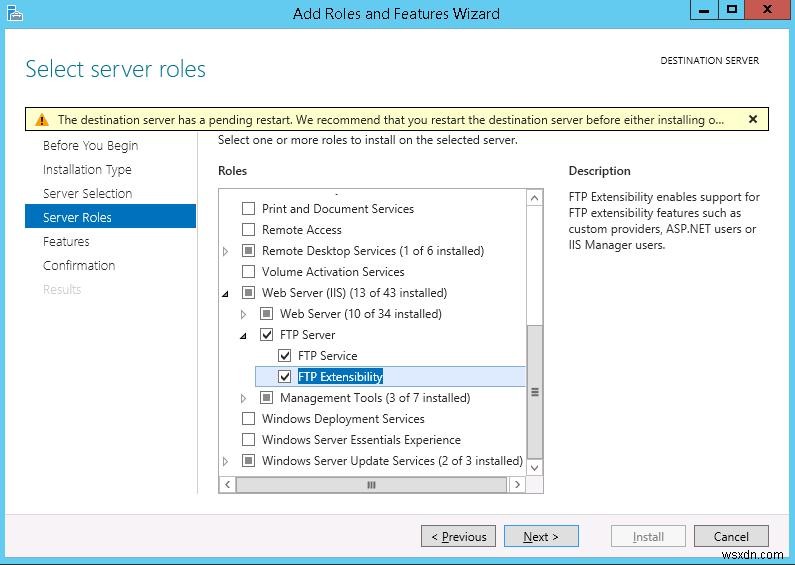Go to Server Selection step
This screenshot has width=795, height=565.
pyautogui.click(x=88, y=193)
